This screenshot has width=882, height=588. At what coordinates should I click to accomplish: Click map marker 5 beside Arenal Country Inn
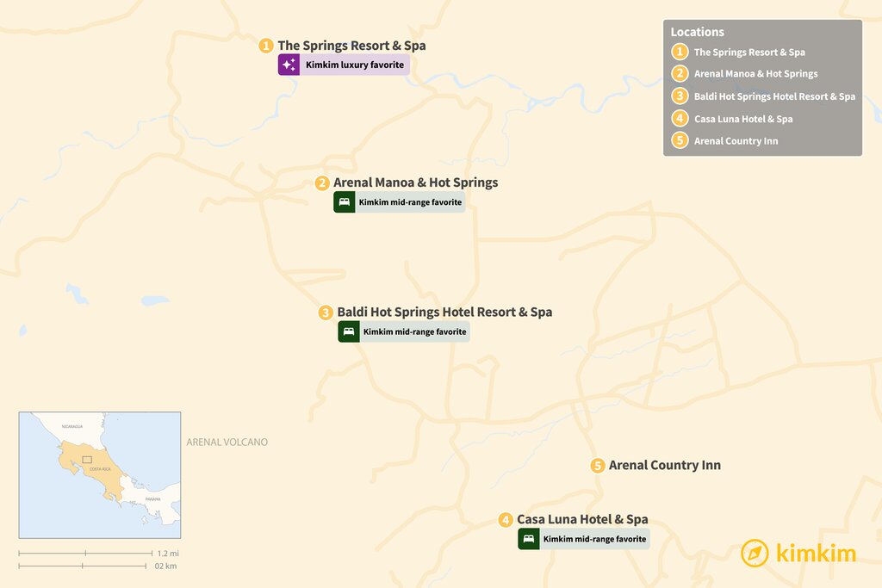tap(598, 466)
